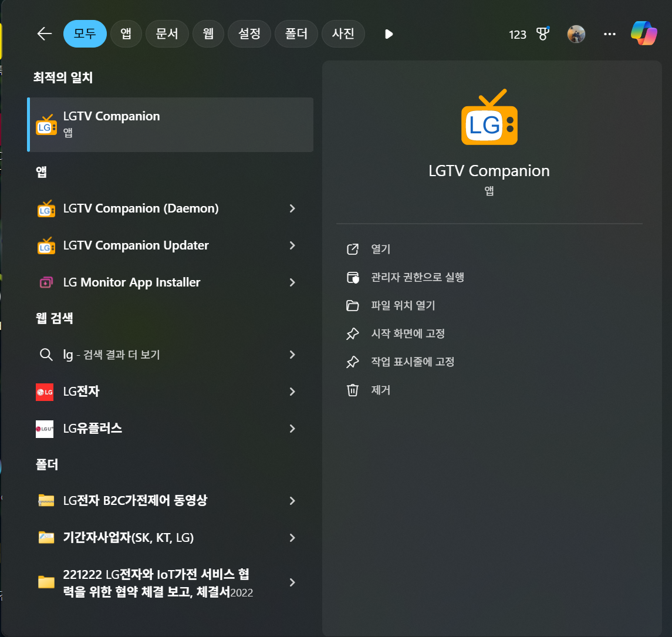The height and width of the screenshot is (637, 672).
Task: Select LG Monitor App Installer result
Action: click(x=170, y=282)
